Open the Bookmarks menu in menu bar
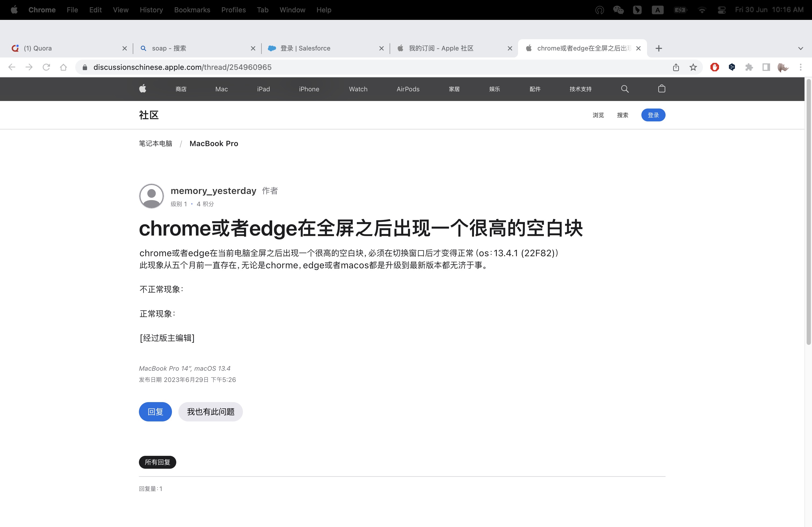Viewport: 812px width, 527px height. [192, 10]
